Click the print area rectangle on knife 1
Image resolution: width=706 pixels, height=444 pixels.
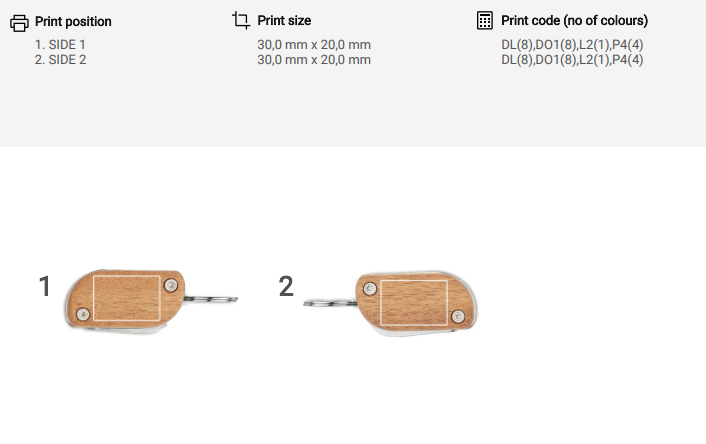[x=129, y=299]
